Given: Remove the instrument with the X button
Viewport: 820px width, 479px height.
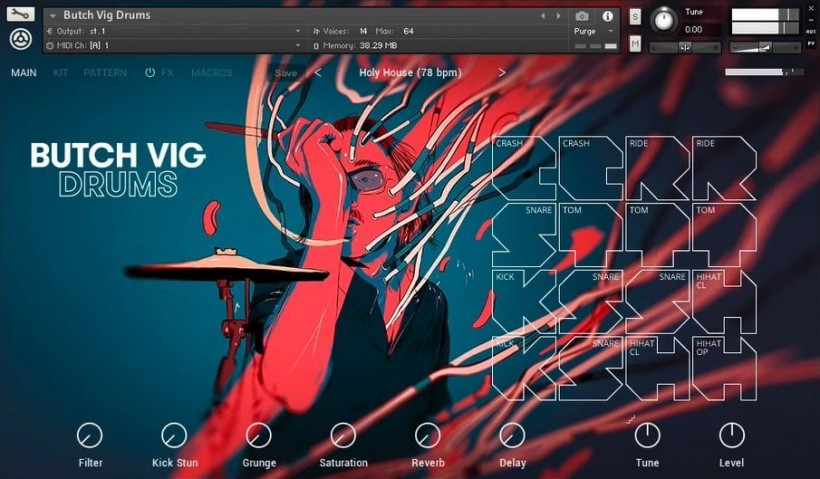Looking at the screenshot, I should pyautogui.click(x=812, y=9).
